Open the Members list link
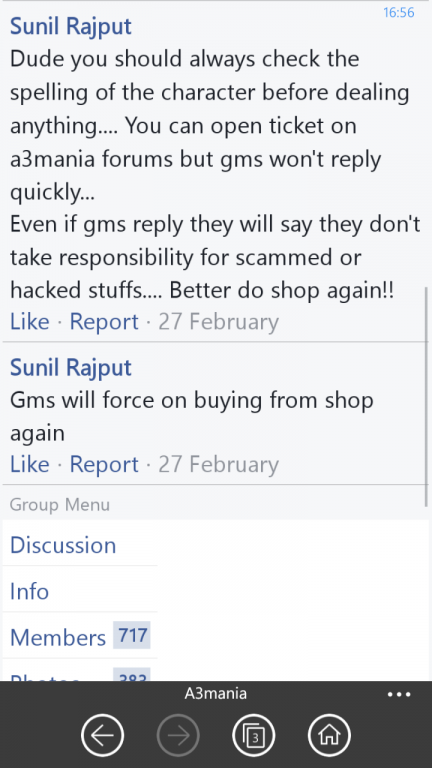Viewport: 432px width, 768px height. click(x=58, y=637)
